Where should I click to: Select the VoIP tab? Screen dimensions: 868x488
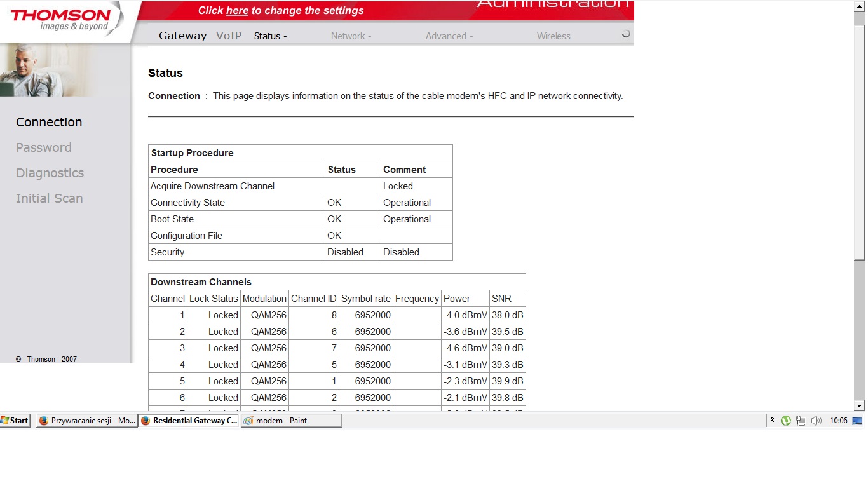click(229, 36)
